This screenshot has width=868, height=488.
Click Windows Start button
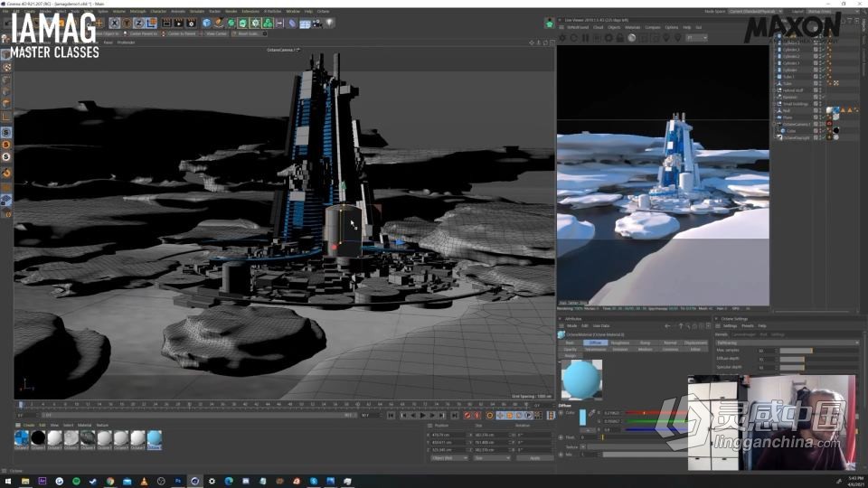8,482
